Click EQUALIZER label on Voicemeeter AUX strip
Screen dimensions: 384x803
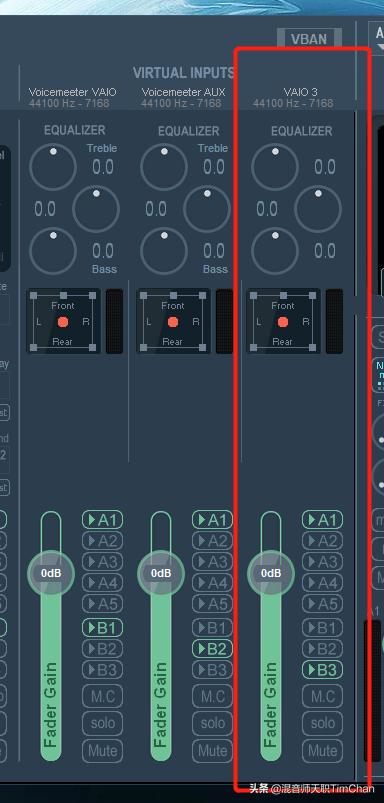pyautogui.click(x=188, y=131)
